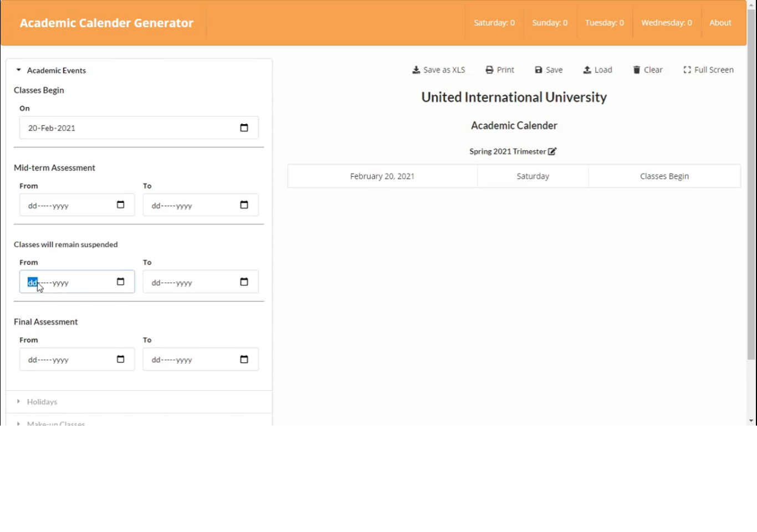Open calendar icon for Final Assessment To date
The width and height of the screenshot is (757, 532).
click(x=244, y=360)
